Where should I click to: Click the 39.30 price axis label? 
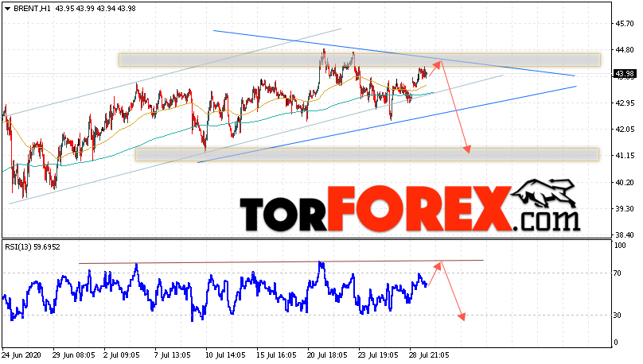(x=624, y=209)
